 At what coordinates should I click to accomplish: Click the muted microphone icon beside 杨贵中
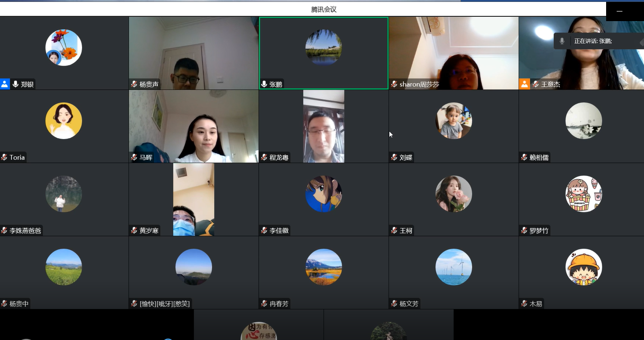click(x=4, y=304)
